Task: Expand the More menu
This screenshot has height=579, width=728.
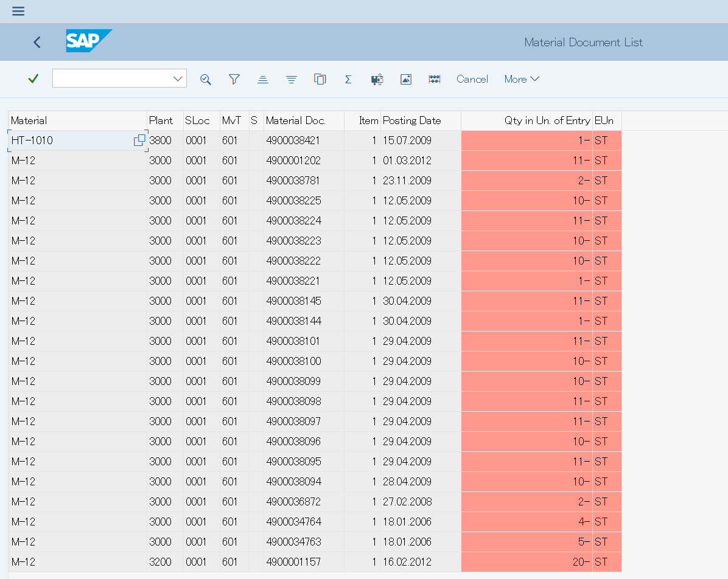Action: (522, 79)
